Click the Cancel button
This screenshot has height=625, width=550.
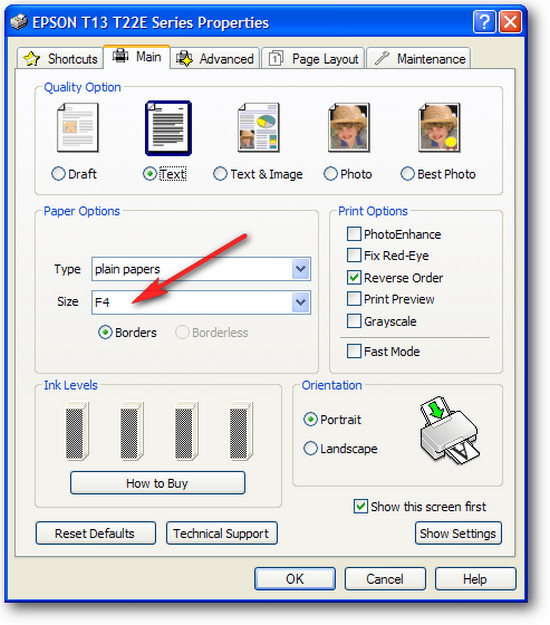(x=385, y=579)
